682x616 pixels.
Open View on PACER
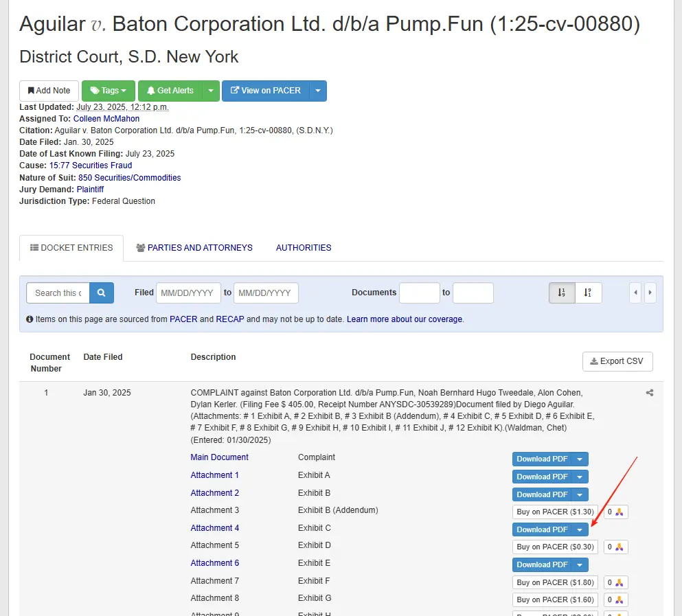click(x=266, y=91)
